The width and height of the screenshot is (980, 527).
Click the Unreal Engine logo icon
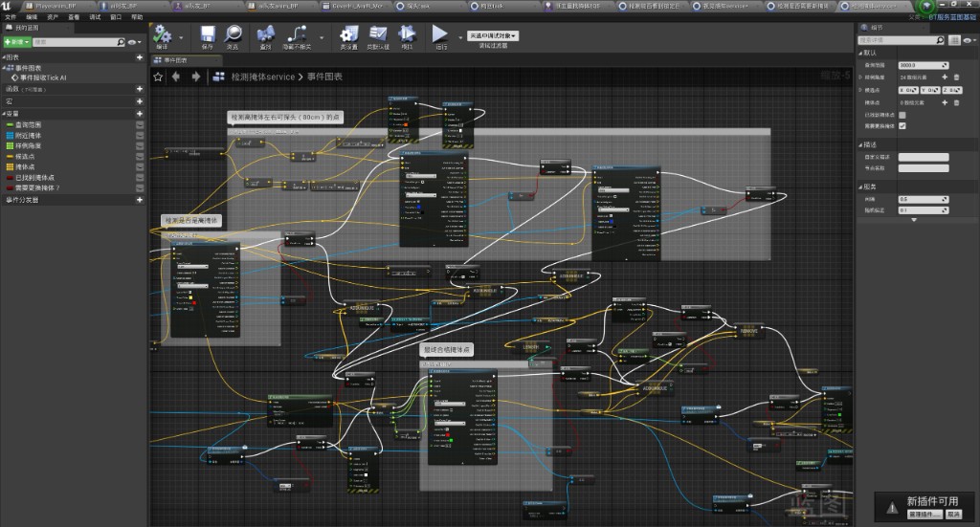tap(7, 6)
